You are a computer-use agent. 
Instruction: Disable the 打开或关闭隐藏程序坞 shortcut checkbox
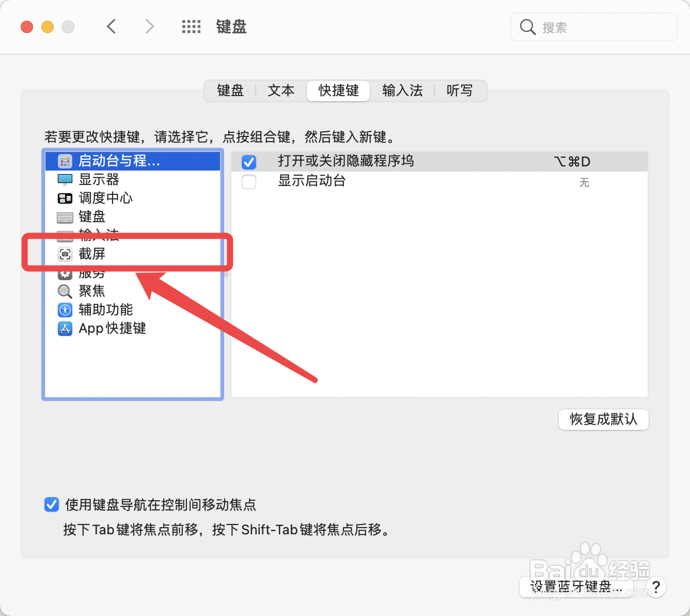point(249,162)
